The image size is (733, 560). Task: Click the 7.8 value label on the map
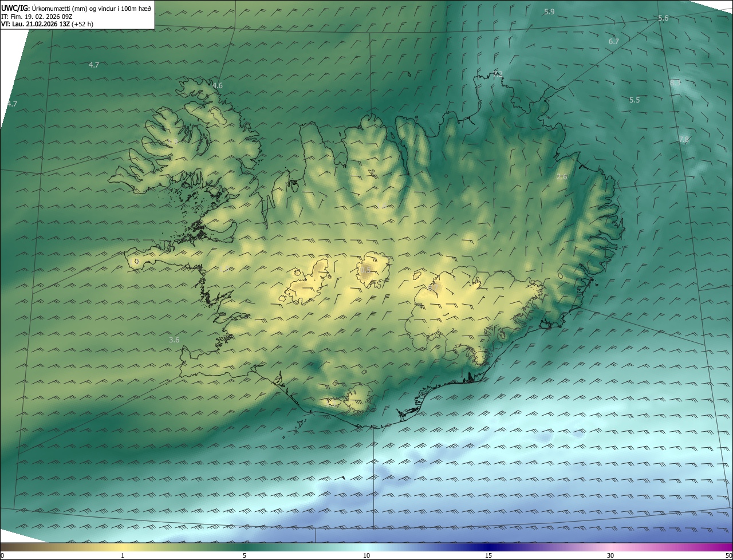pos(684,139)
